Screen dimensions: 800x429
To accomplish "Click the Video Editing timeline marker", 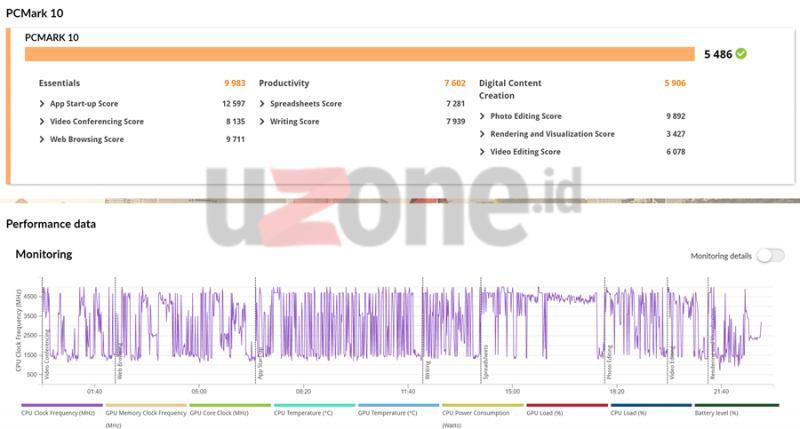I will 672,363.
